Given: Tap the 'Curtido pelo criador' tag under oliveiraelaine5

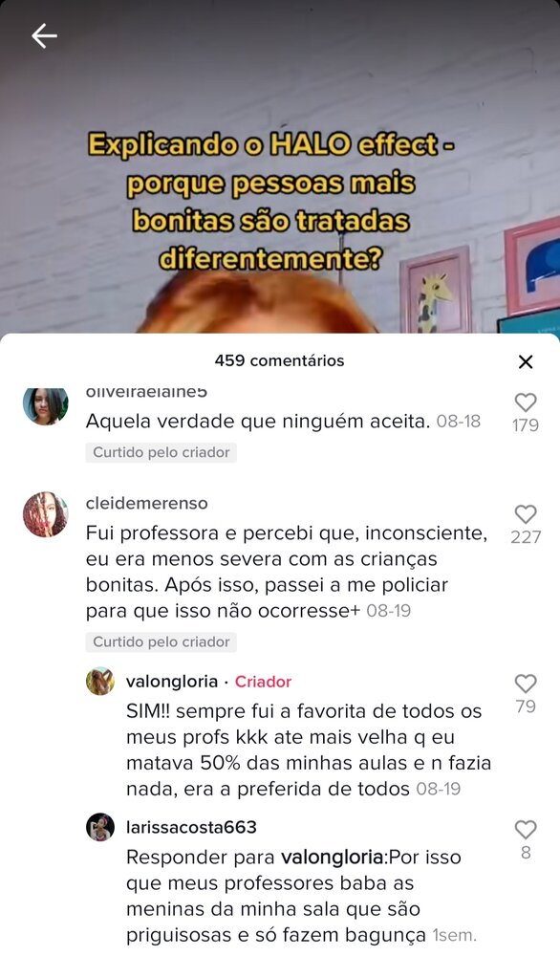Looking at the screenshot, I should coord(161,452).
